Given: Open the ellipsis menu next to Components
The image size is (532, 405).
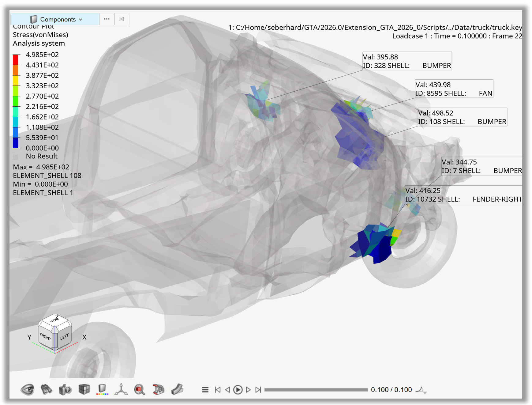Looking at the screenshot, I should tap(107, 19).
